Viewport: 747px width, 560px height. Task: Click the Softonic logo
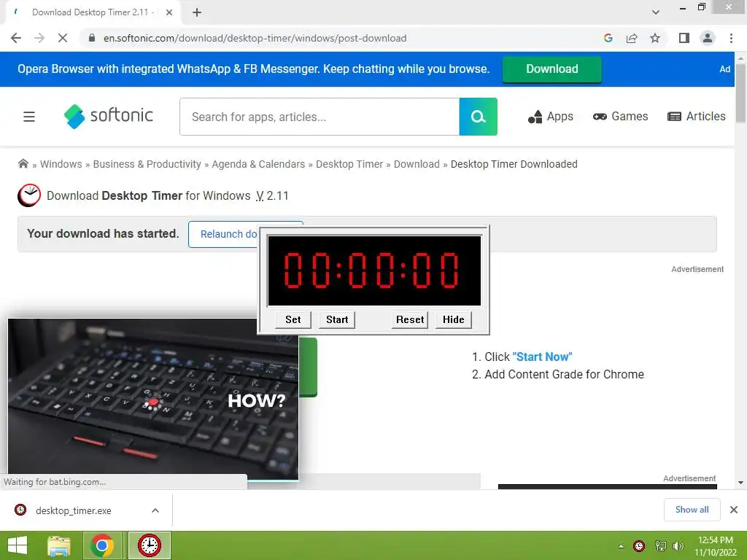[109, 116]
